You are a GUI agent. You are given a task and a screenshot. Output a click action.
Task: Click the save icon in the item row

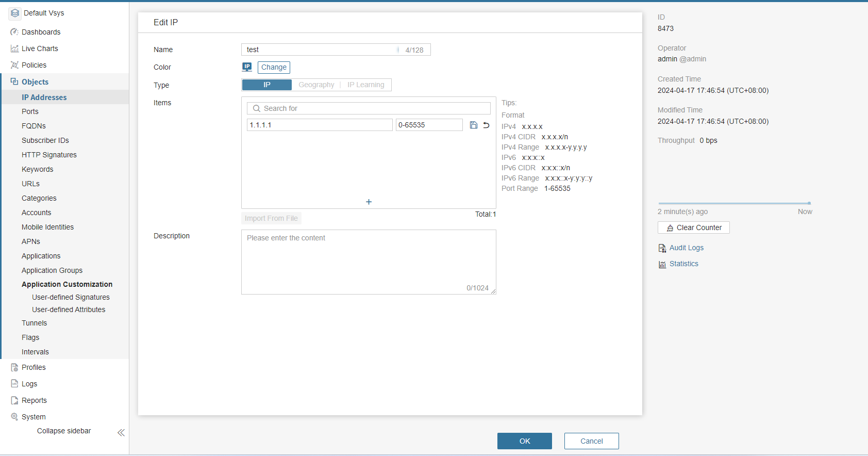[x=473, y=125]
